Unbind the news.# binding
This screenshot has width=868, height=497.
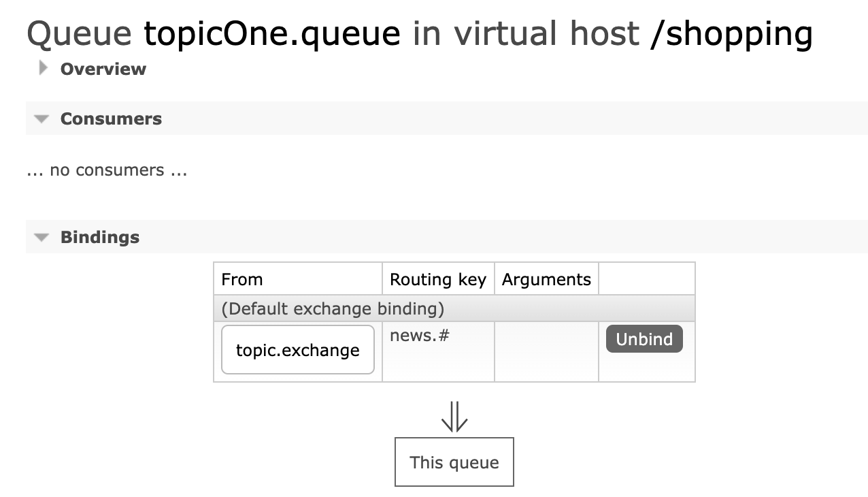(644, 339)
